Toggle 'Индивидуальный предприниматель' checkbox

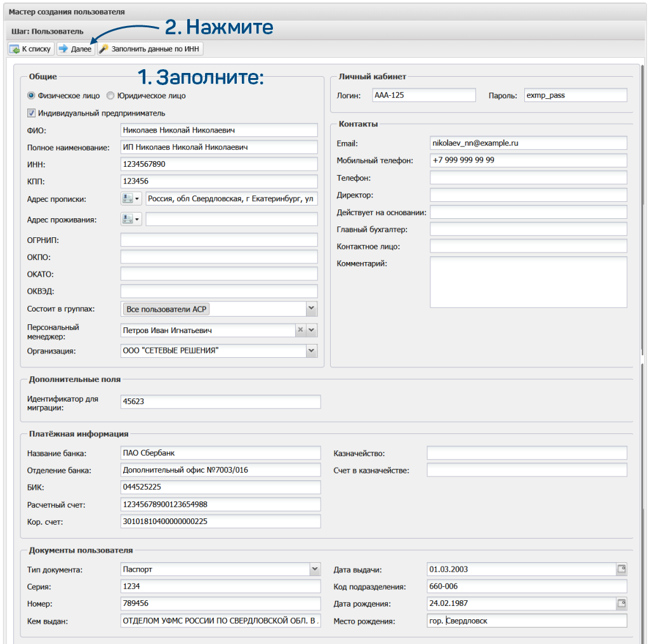pos(31,113)
